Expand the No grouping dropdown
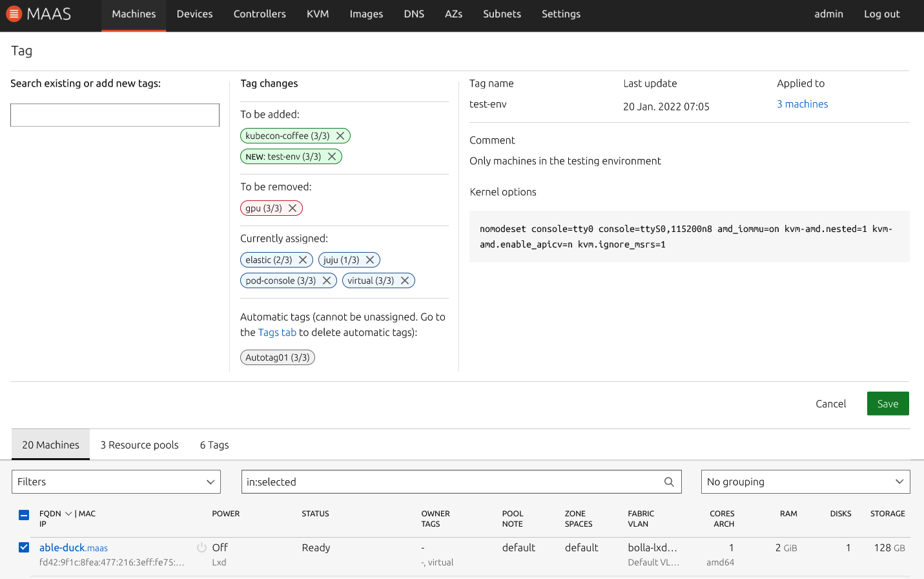This screenshot has height=579, width=924. [x=805, y=482]
